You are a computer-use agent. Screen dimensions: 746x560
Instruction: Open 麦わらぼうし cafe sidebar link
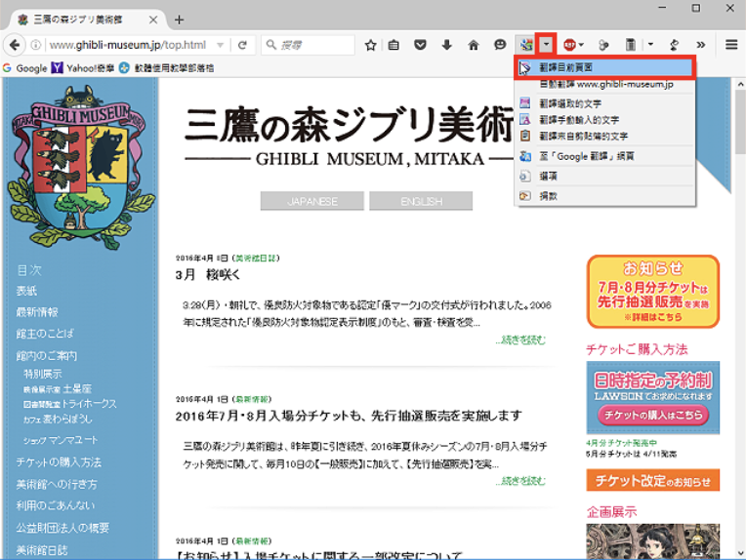pyautogui.click(x=58, y=419)
